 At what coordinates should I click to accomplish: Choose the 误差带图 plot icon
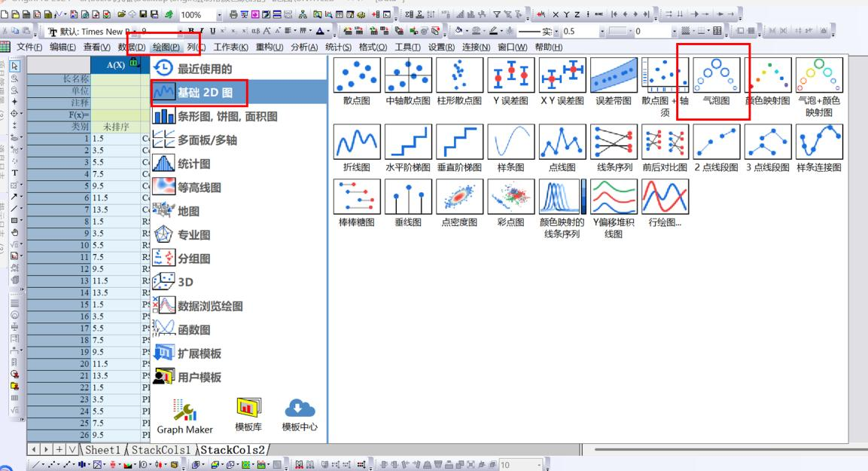point(614,75)
